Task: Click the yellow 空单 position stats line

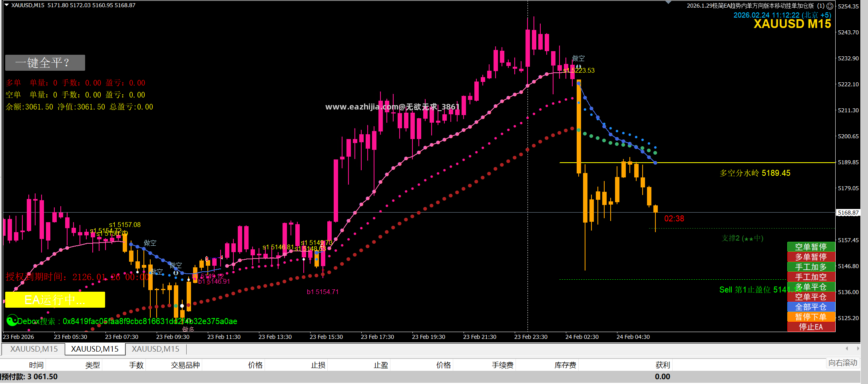Action: tap(76, 95)
